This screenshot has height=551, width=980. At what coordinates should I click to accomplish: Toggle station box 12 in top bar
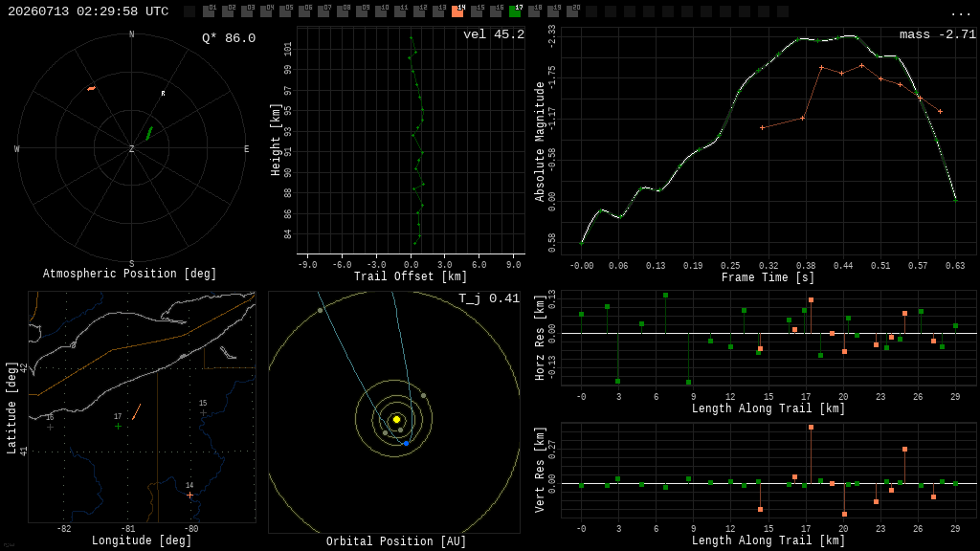pyautogui.click(x=419, y=11)
